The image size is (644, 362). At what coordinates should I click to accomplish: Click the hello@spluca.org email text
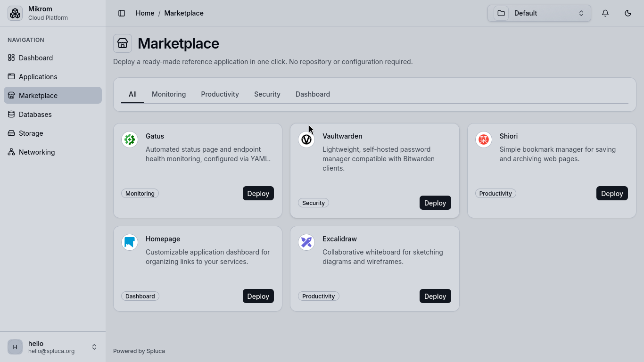[51, 351]
